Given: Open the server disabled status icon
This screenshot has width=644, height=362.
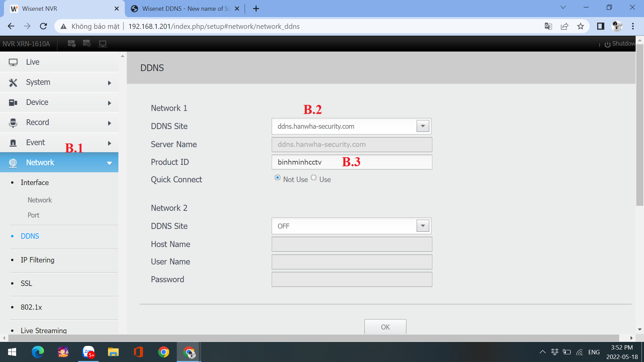Looking at the screenshot, I should click(x=87, y=44).
